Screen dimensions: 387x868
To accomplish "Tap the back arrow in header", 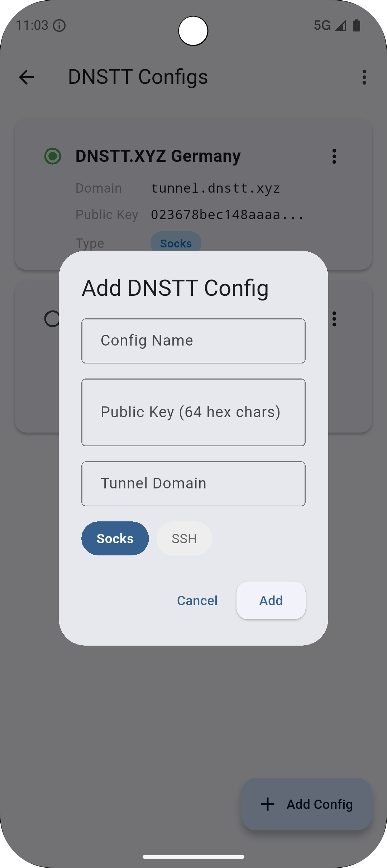I will pos(26,77).
